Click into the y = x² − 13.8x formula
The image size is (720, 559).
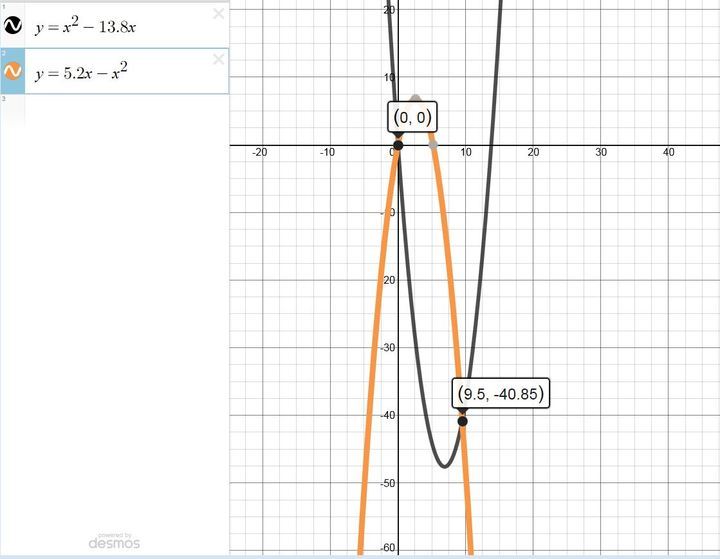coord(85,27)
